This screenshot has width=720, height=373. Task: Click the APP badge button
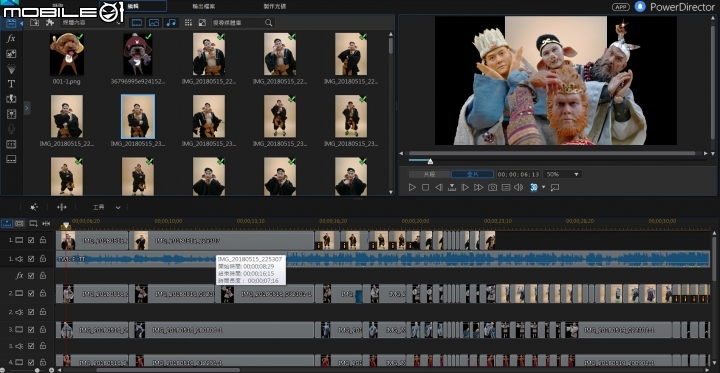620,7
